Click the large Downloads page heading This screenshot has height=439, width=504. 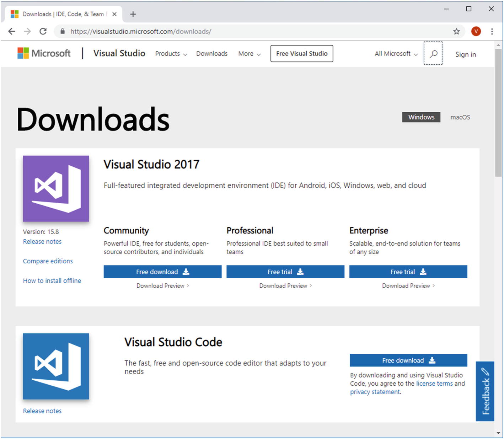[x=93, y=119]
